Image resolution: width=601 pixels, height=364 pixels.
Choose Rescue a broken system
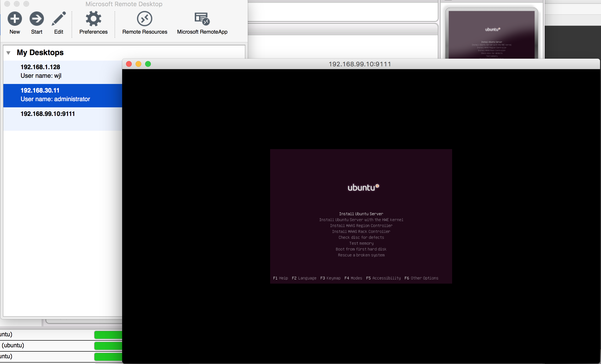click(361, 255)
